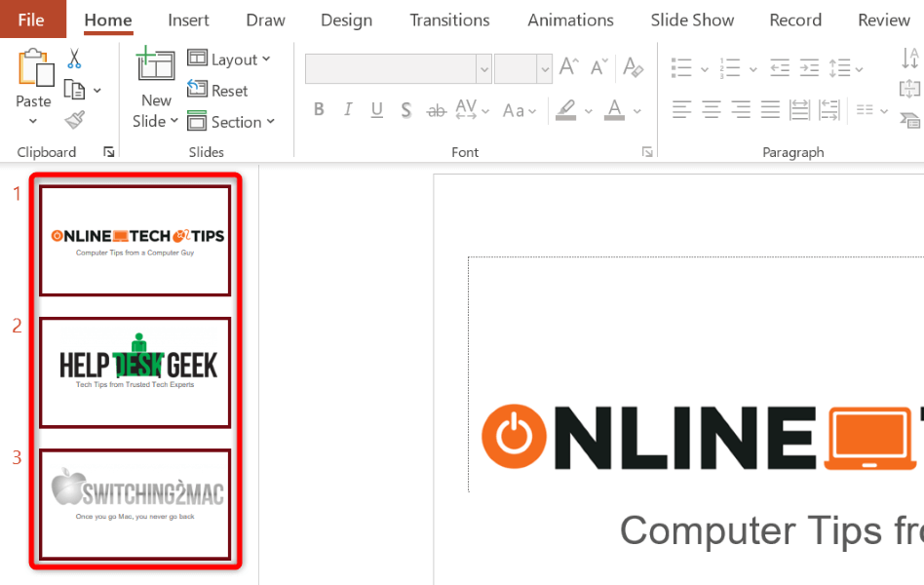Click the Align Text icon

(x=910, y=89)
